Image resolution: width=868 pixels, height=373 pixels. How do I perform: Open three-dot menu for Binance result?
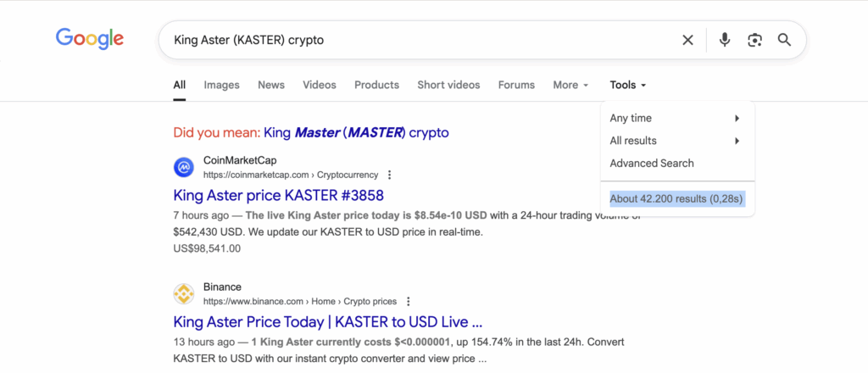point(408,301)
